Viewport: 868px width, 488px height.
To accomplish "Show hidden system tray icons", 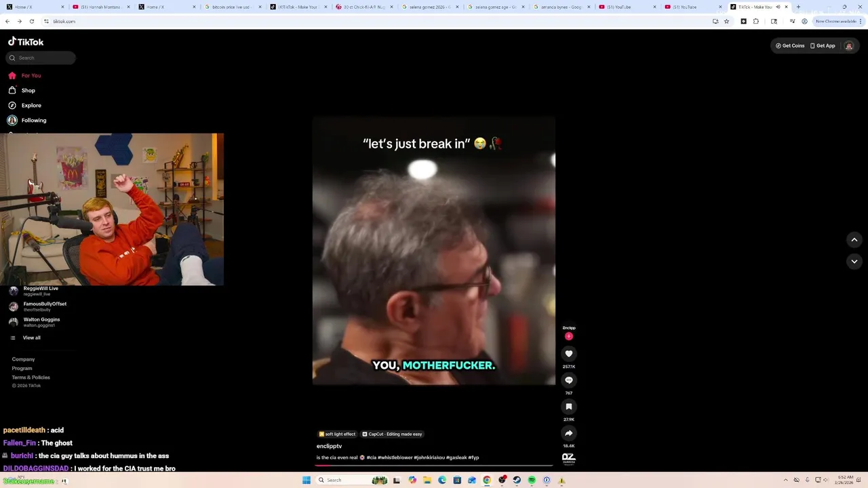I will [786, 480].
